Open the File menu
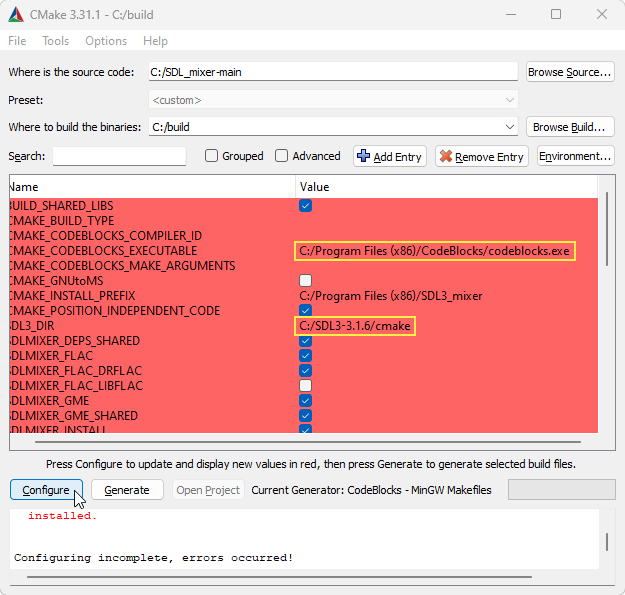The width and height of the screenshot is (625, 595). click(17, 41)
